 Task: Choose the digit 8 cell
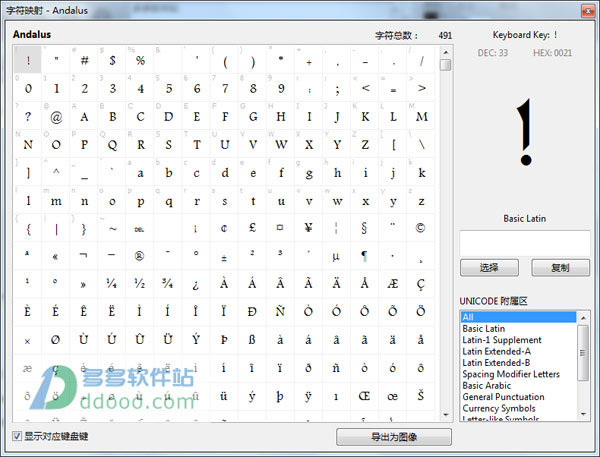click(253, 88)
